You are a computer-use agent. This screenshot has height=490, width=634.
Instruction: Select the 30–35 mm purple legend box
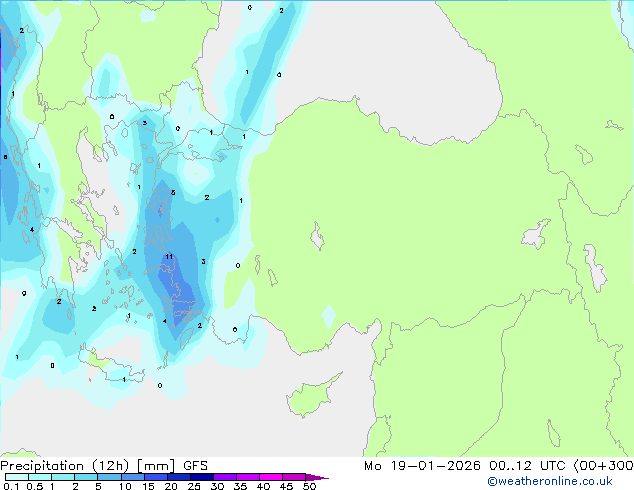click(224, 477)
